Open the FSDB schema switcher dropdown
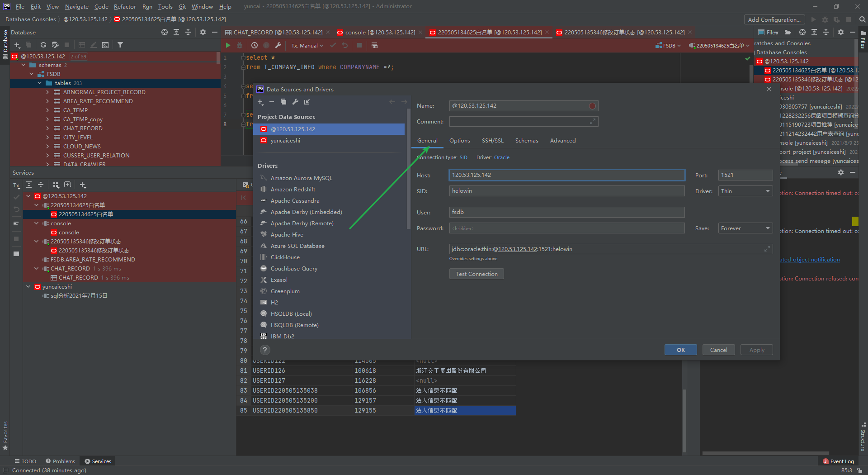The image size is (868, 475). pyautogui.click(x=669, y=46)
